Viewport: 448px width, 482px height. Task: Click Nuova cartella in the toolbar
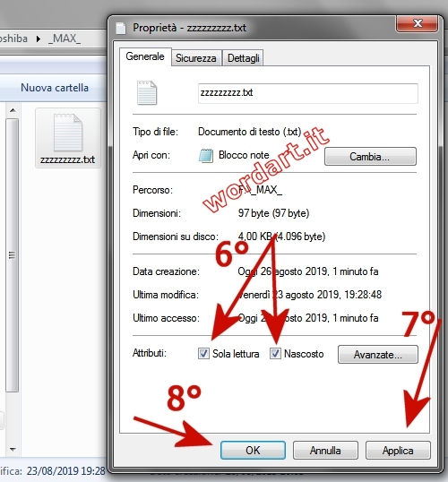pos(55,88)
